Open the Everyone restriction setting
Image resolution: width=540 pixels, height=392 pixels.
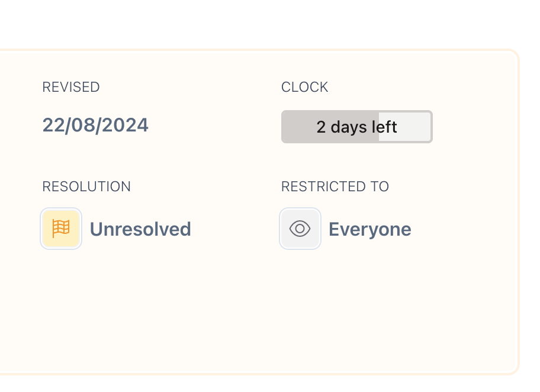369,229
